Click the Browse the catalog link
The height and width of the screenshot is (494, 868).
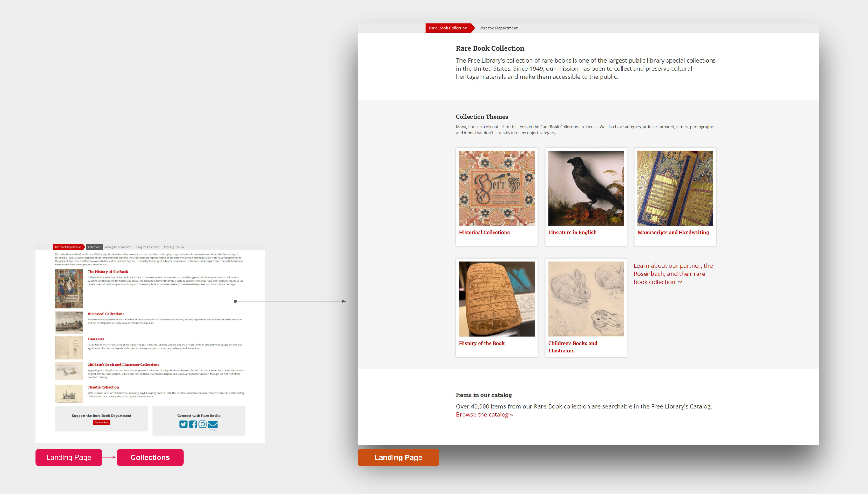484,415
